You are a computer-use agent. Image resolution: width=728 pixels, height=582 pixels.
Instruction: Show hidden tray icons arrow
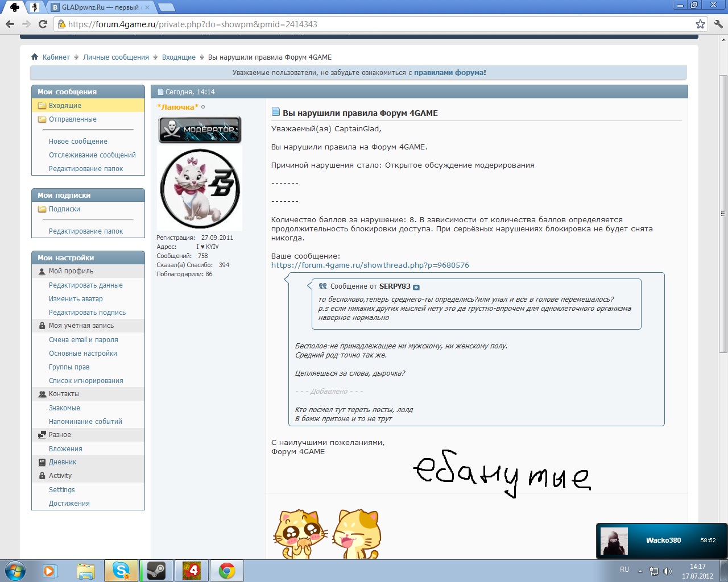pyautogui.click(x=640, y=571)
